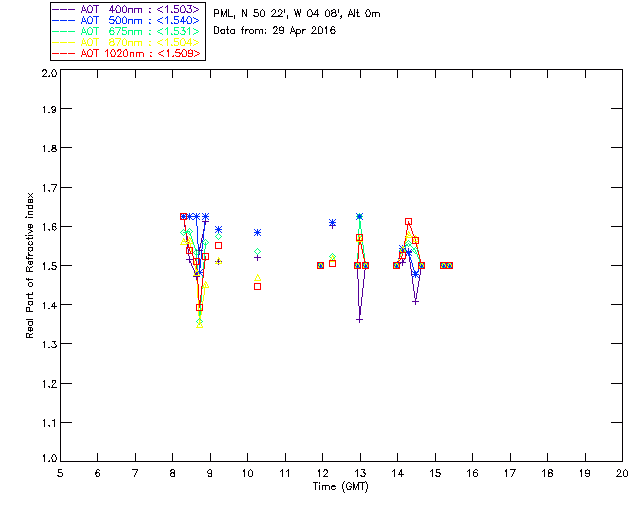The height and width of the screenshot is (512, 640).
Task: Click the y-axis tick label 1.4
Action: (x=49, y=305)
